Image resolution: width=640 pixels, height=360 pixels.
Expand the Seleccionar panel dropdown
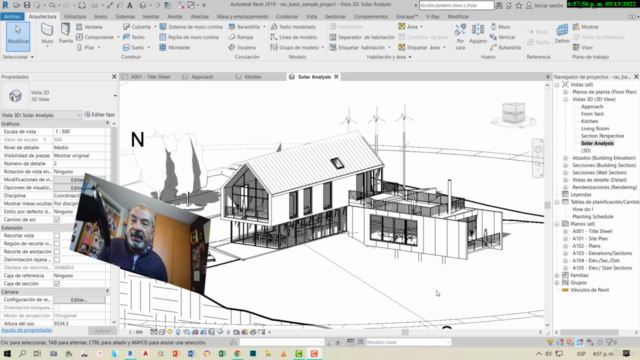click(18, 57)
